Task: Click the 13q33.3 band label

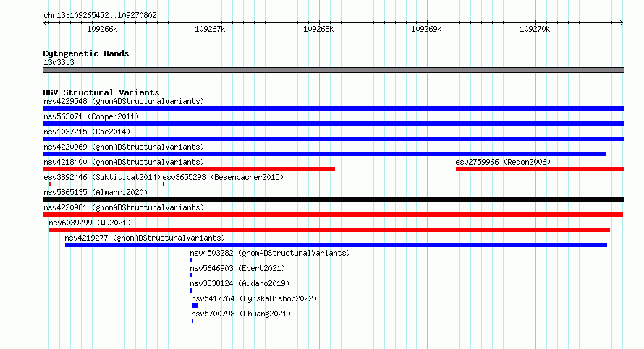Action: coord(59,62)
